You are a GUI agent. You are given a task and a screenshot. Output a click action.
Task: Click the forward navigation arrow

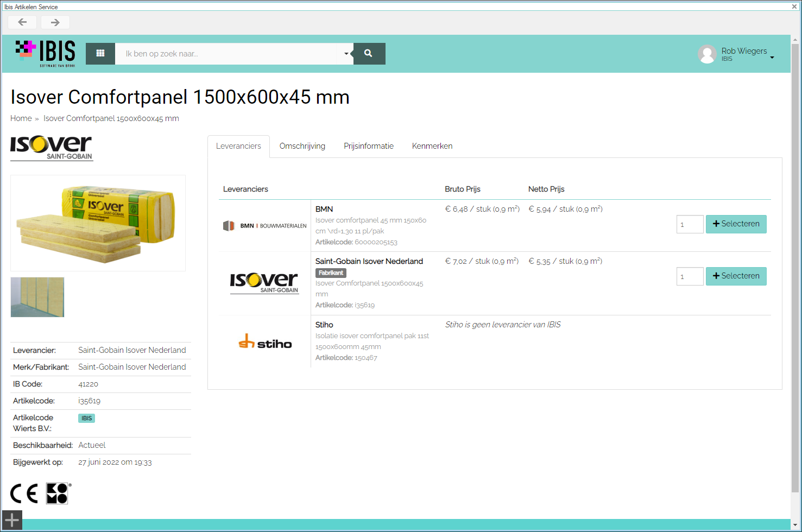tap(55, 22)
